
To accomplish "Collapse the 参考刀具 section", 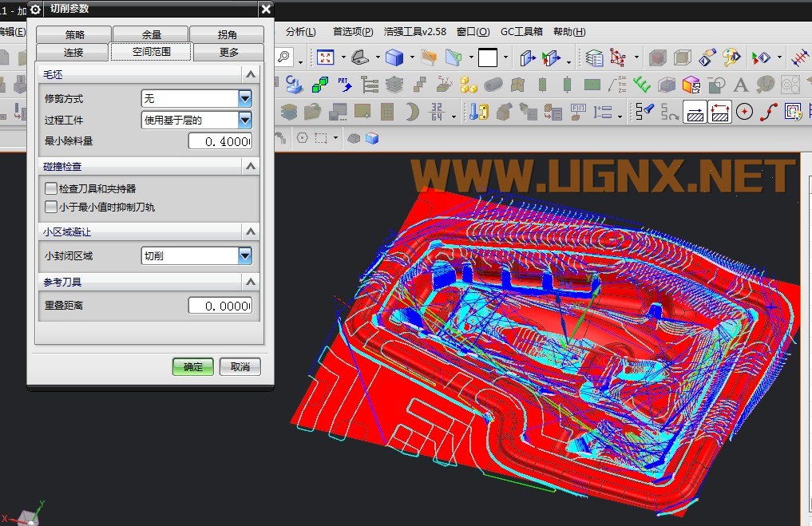I will tap(251, 282).
